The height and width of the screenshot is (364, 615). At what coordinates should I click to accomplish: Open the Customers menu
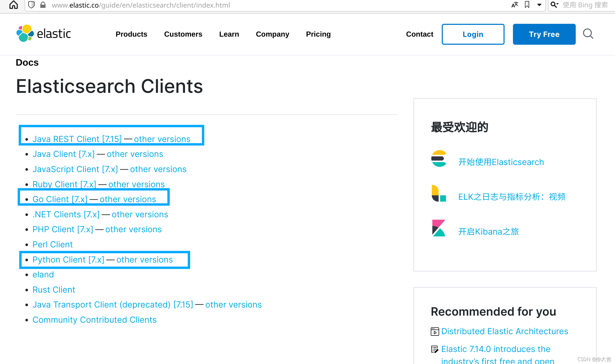point(183,34)
